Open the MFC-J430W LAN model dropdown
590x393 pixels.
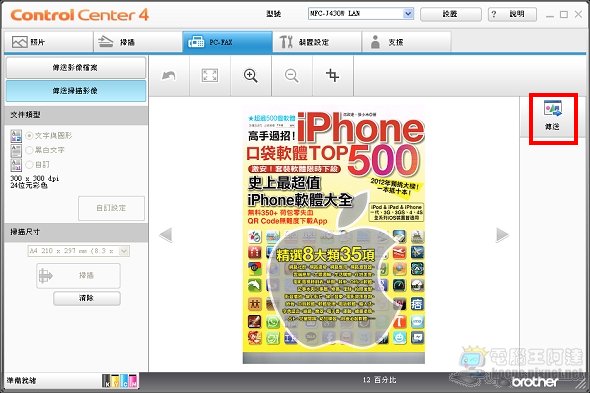pyautogui.click(x=361, y=14)
